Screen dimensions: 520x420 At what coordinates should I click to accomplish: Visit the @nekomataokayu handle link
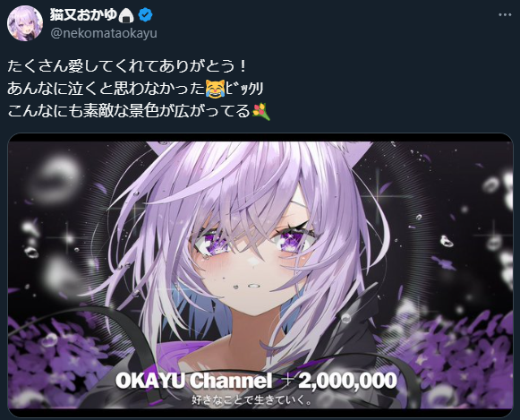click(x=104, y=33)
